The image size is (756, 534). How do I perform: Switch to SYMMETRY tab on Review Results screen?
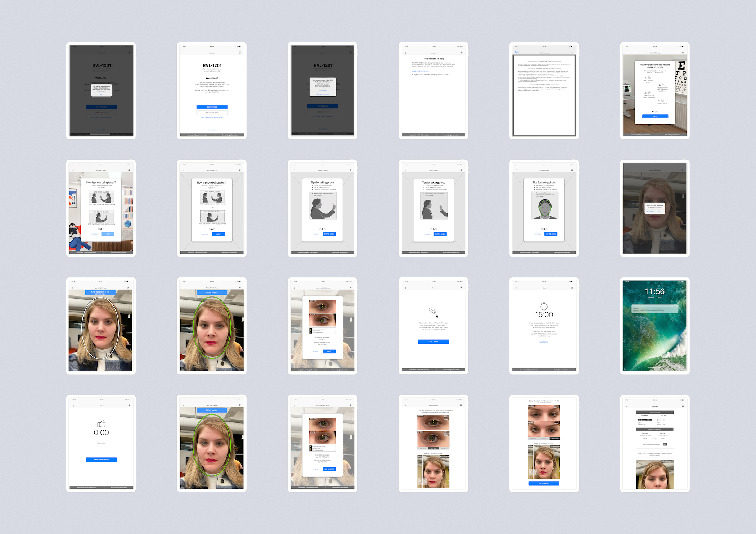point(444,448)
